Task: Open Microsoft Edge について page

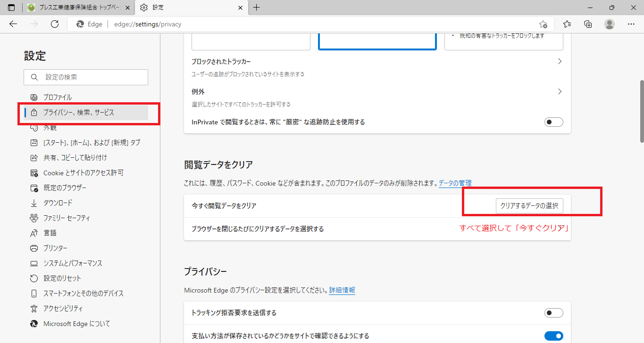Action: tap(86, 324)
